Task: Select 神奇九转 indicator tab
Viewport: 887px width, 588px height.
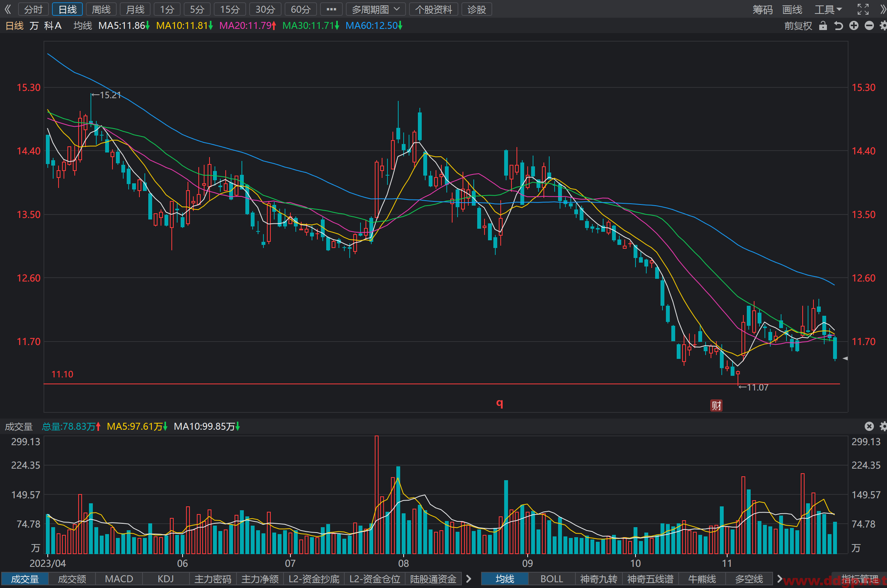Action: pos(599,579)
